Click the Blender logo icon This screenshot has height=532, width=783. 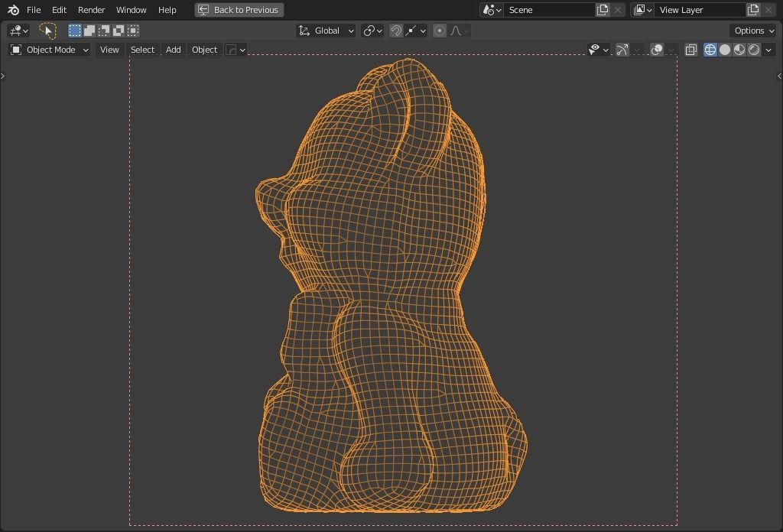pos(14,10)
